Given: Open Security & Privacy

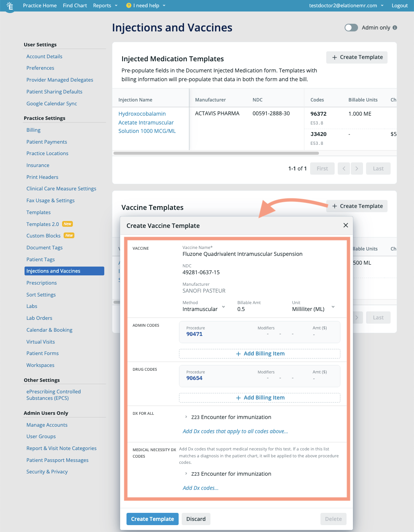Looking at the screenshot, I should 47,471.
